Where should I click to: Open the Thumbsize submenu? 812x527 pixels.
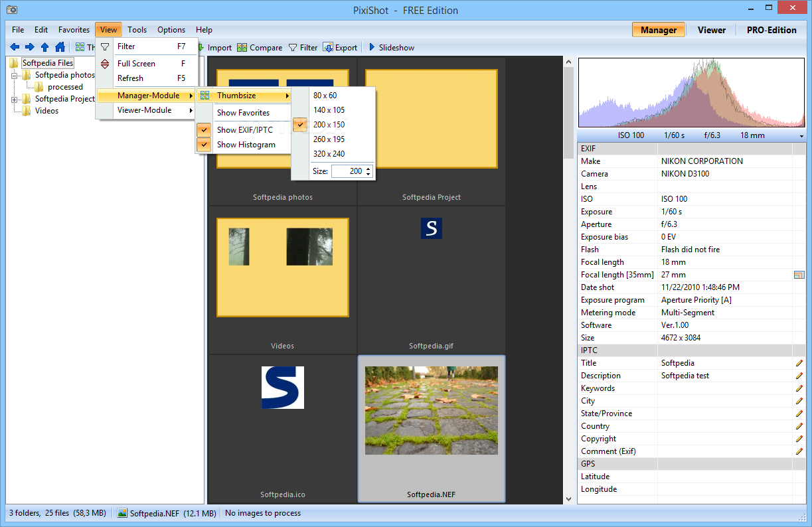click(244, 96)
